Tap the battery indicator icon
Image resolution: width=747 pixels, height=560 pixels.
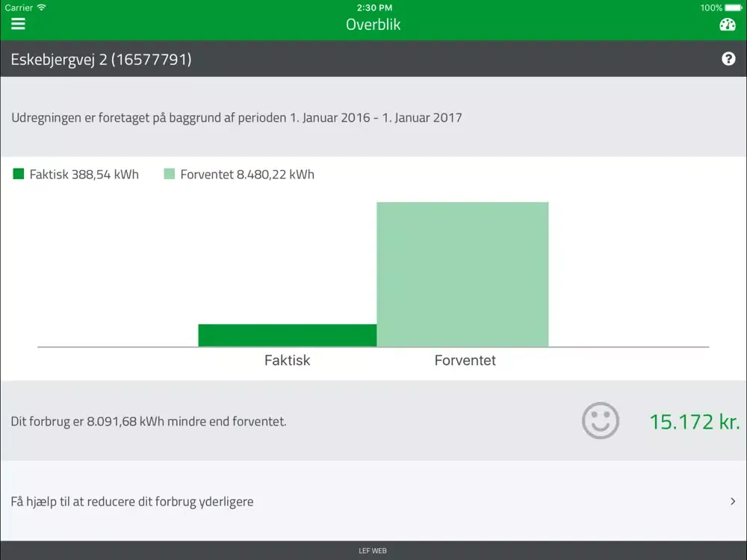click(x=734, y=7)
